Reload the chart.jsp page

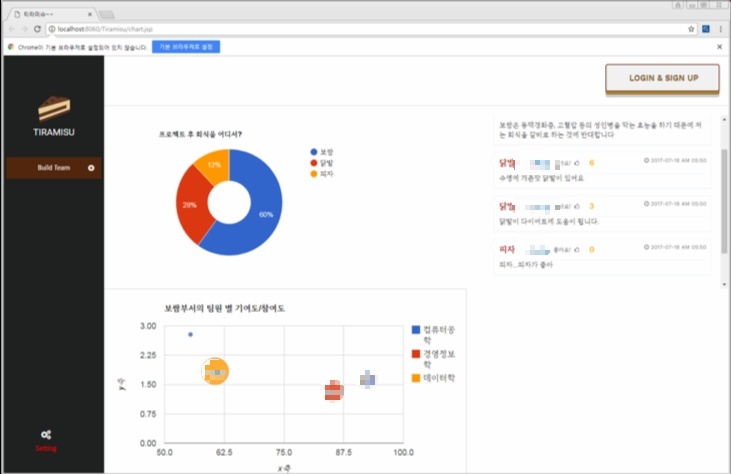(37, 29)
